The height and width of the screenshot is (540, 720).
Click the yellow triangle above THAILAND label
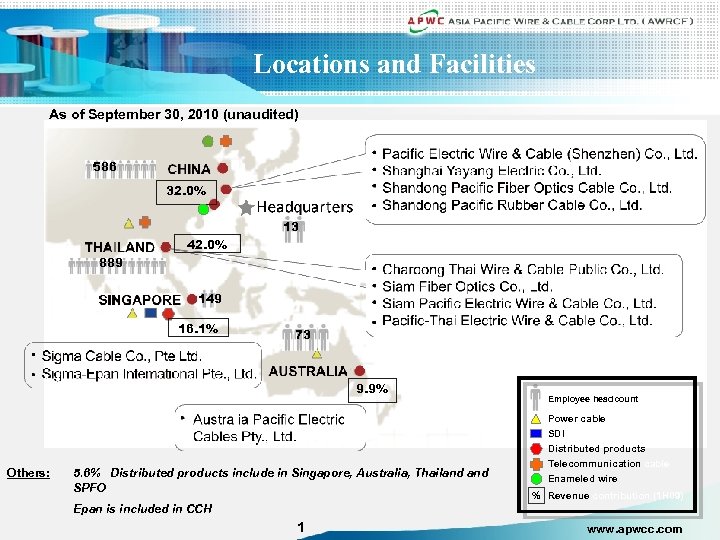coord(129,224)
